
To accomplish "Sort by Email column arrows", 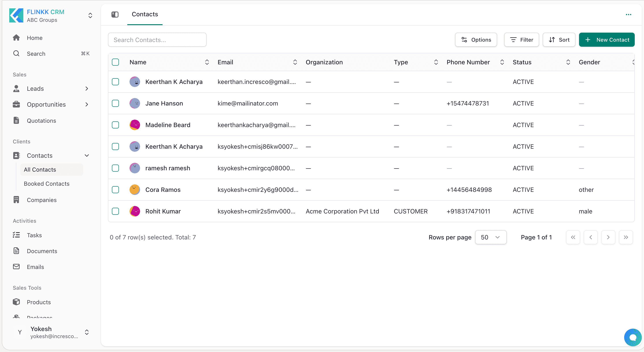I will click(x=295, y=62).
